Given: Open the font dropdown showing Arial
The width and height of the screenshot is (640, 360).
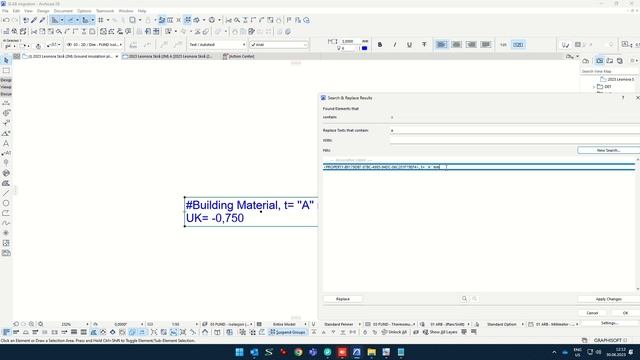Looking at the screenshot, I should click(279, 44).
